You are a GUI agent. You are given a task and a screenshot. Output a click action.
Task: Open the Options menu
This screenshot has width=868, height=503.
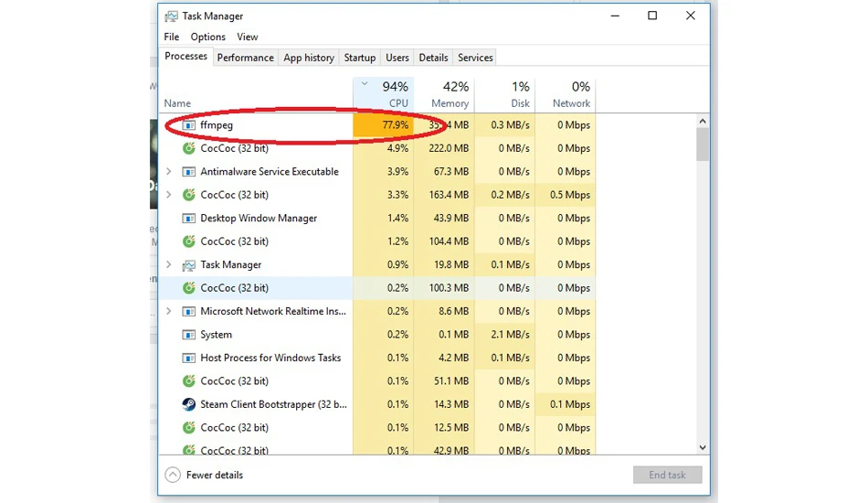[208, 37]
